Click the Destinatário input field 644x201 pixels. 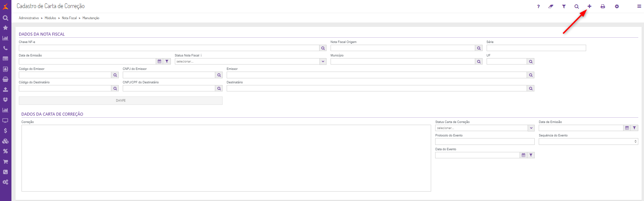click(x=377, y=88)
